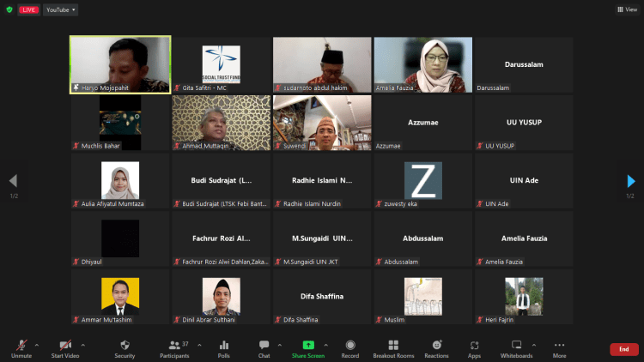Viewport: 644px width, 362px height.
Task: Select the Azzumae participant tile
Action: [x=423, y=123]
